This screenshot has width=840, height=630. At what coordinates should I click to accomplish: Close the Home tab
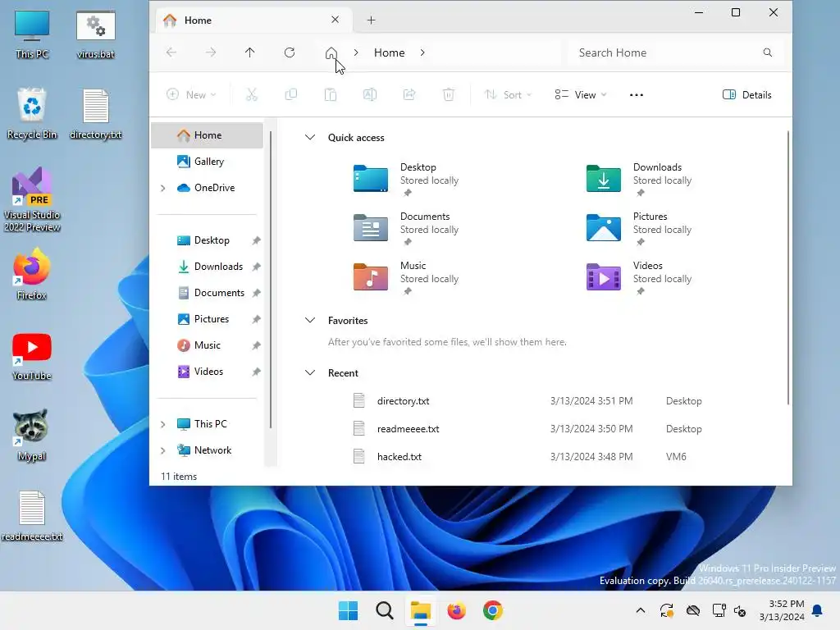[x=335, y=20]
